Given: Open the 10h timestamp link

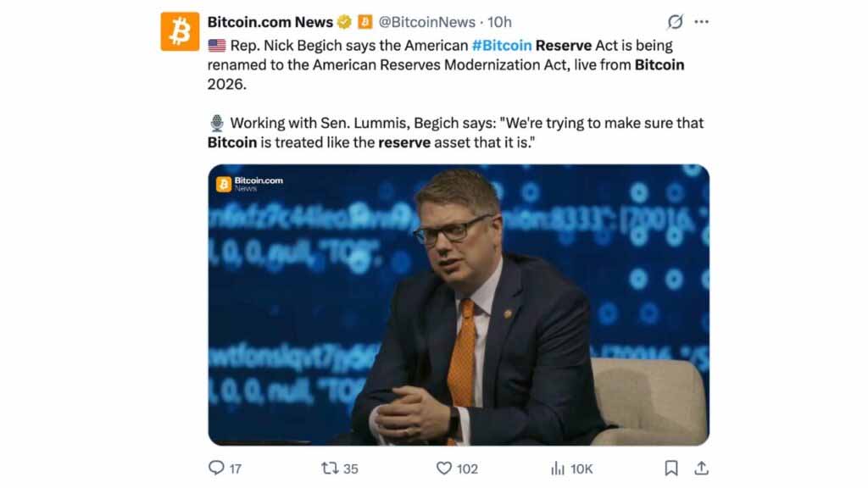Looking at the screenshot, I should (500, 22).
